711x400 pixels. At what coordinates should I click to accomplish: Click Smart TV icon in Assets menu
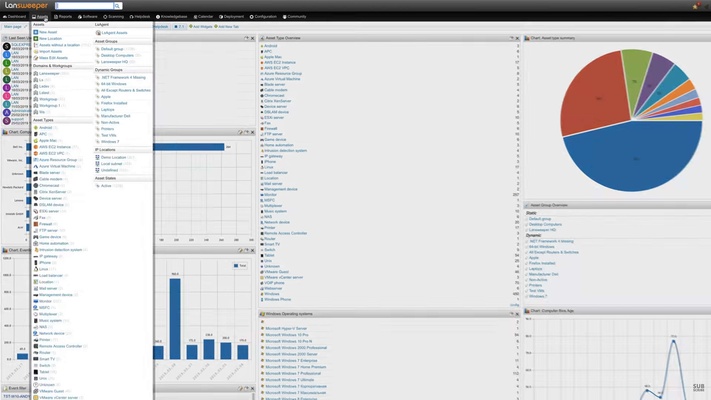click(36, 359)
